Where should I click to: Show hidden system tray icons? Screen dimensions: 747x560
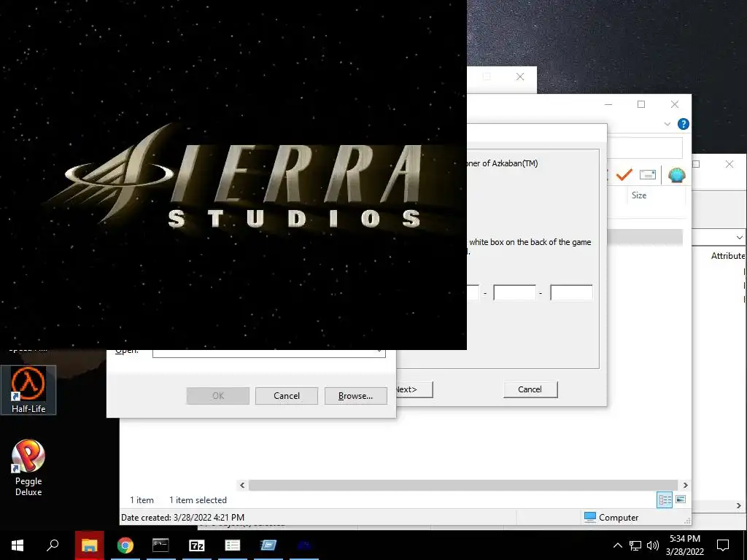617,545
